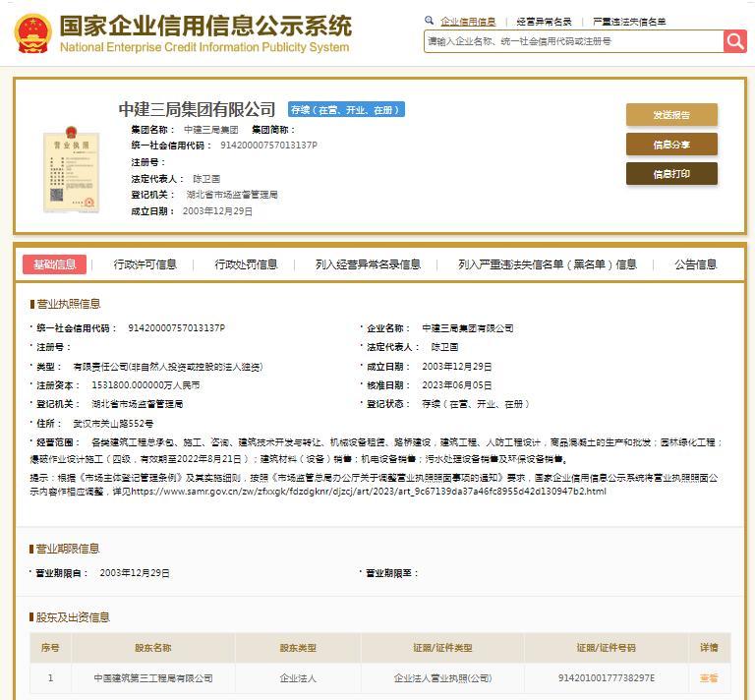The height and width of the screenshot is (700, 755).
Task: Switch to the 公告信息 tab
Action: [695, 264]
